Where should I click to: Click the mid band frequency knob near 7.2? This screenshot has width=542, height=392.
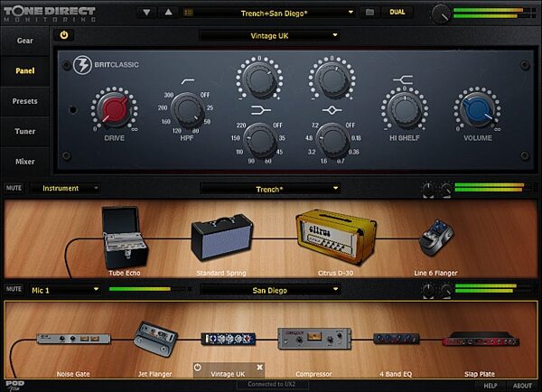pyautogui.click(x=332, y=139)
